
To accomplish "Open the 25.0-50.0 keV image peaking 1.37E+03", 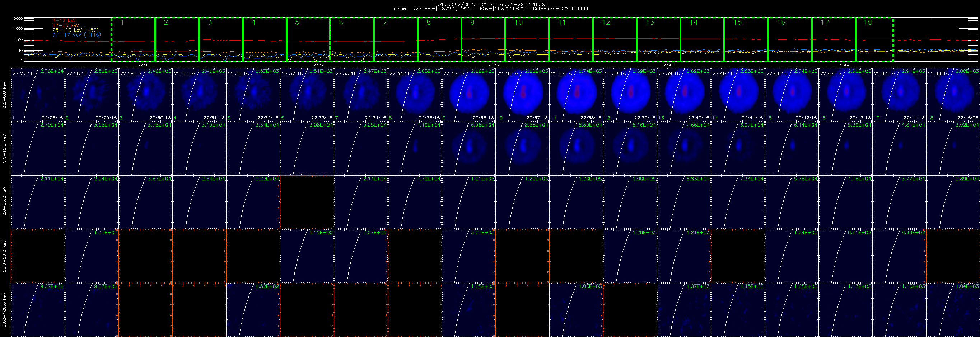I will (92, 256).
